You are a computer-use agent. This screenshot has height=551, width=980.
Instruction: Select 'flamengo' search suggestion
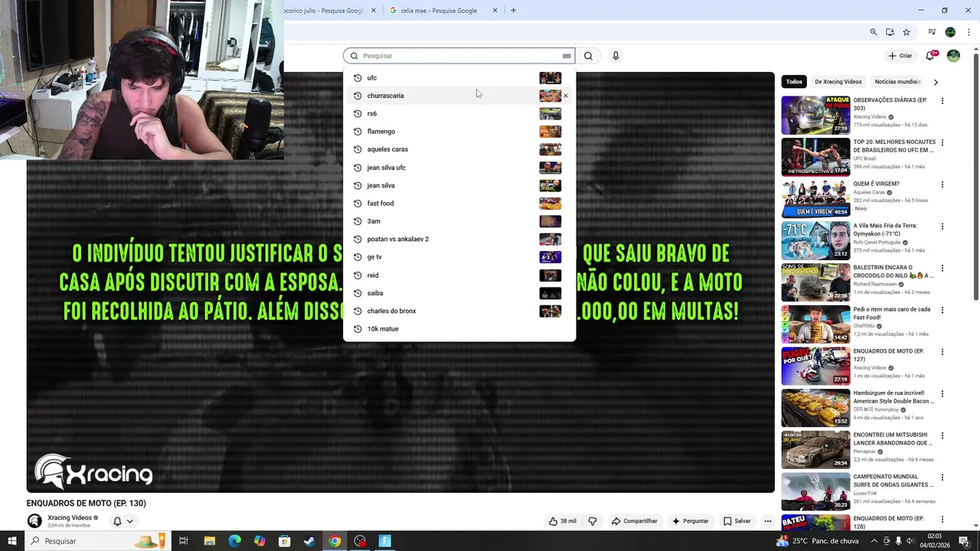click(459, 132)
